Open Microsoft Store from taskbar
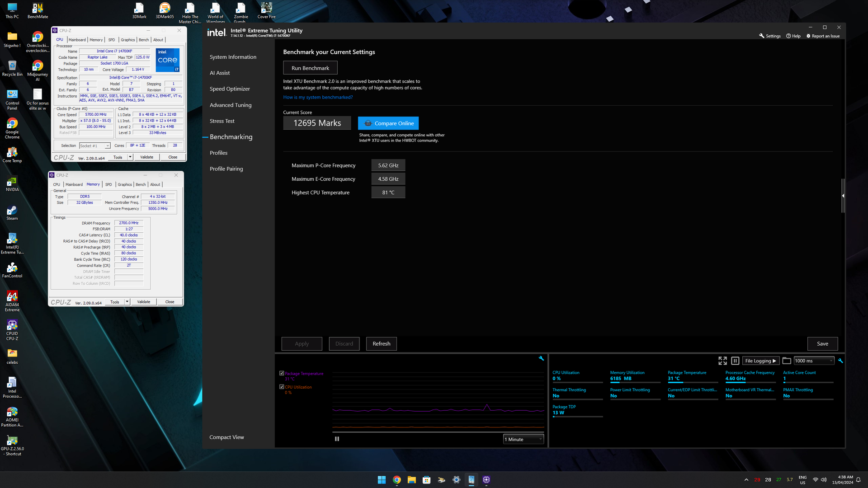 tap(426, 480)
